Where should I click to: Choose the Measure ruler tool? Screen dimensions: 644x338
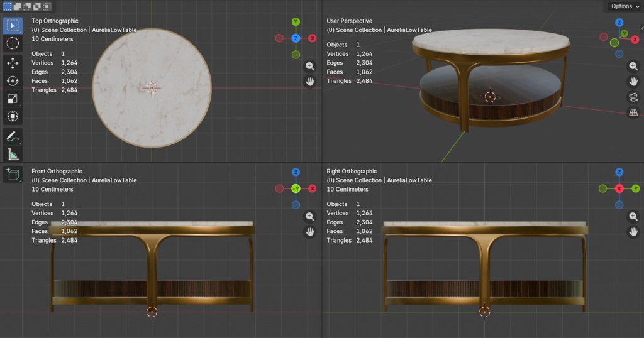pyautogui.click(x=13, y=154)
